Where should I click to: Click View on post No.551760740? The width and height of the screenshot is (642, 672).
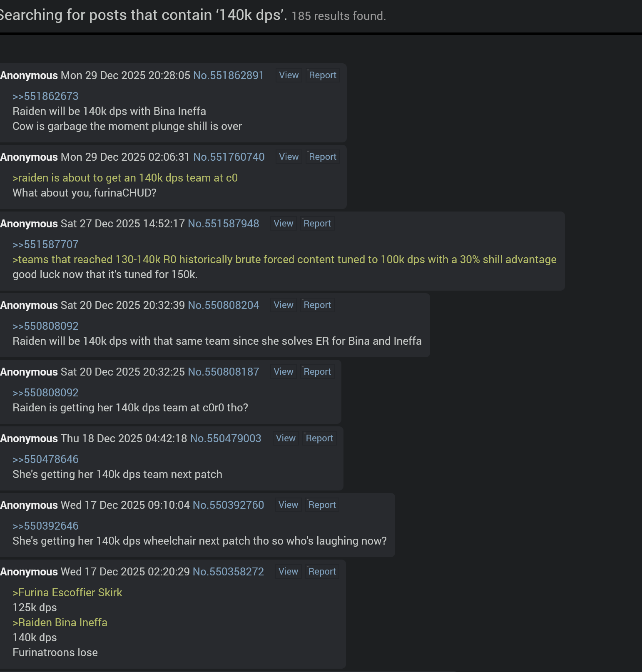pyautogui.click(x=289, y=157)
